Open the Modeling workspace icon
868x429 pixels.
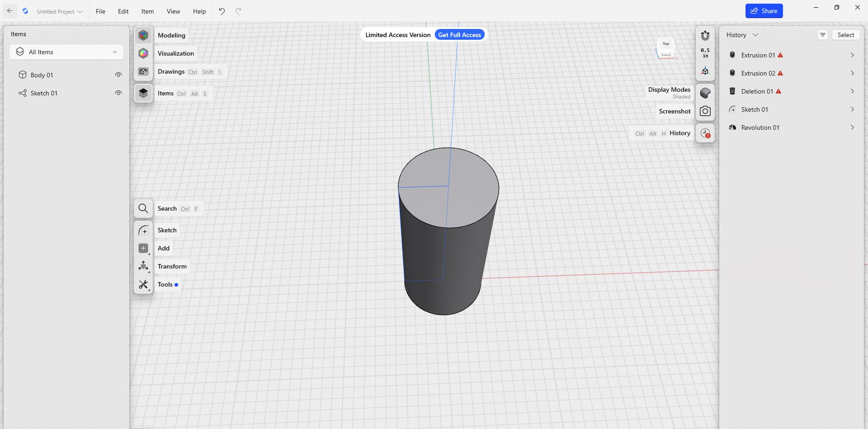point(143,35)
